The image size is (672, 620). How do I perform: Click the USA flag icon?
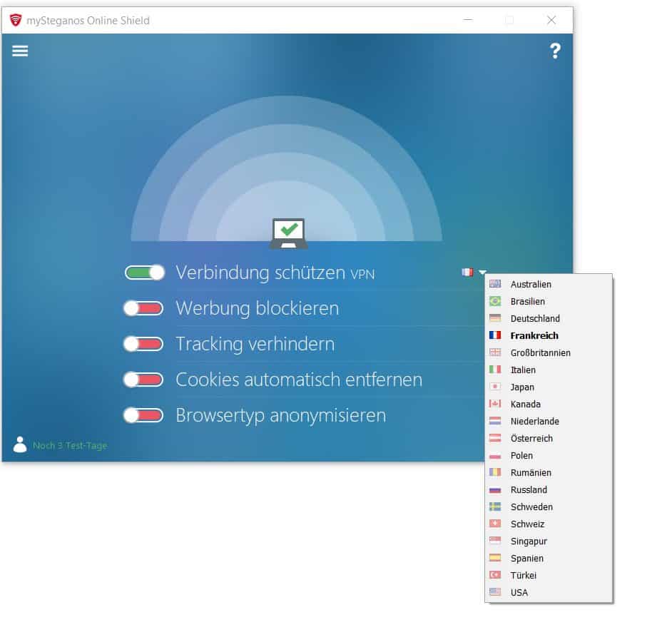point(495,592)
